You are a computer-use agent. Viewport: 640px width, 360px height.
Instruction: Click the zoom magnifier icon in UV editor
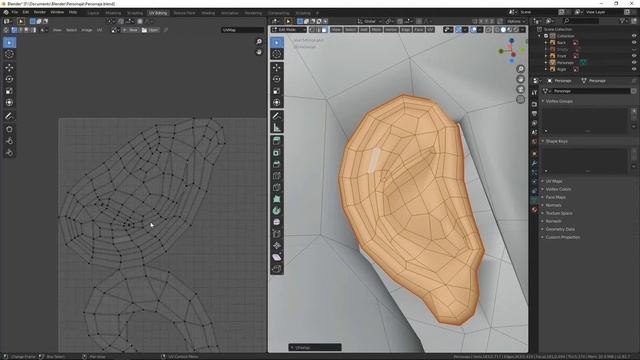pos(259,42)
